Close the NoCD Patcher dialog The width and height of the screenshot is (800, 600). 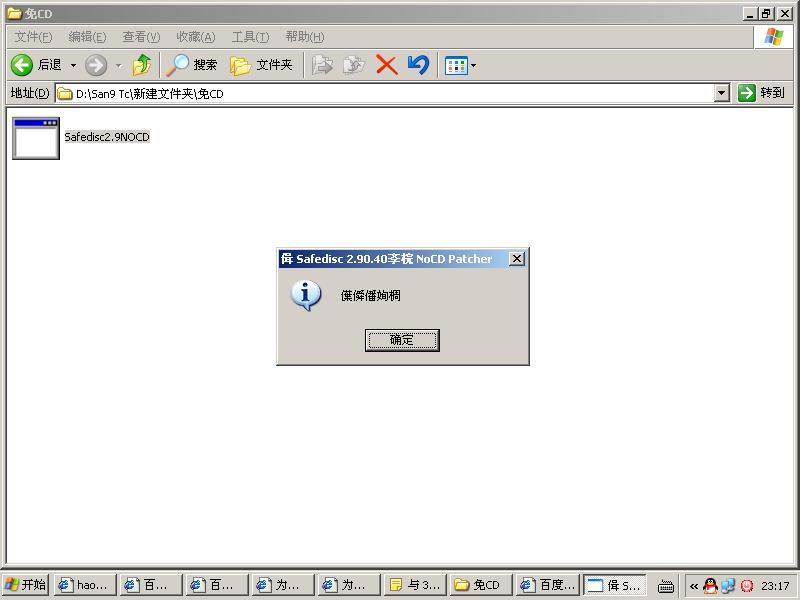click(x=517, y=259)
